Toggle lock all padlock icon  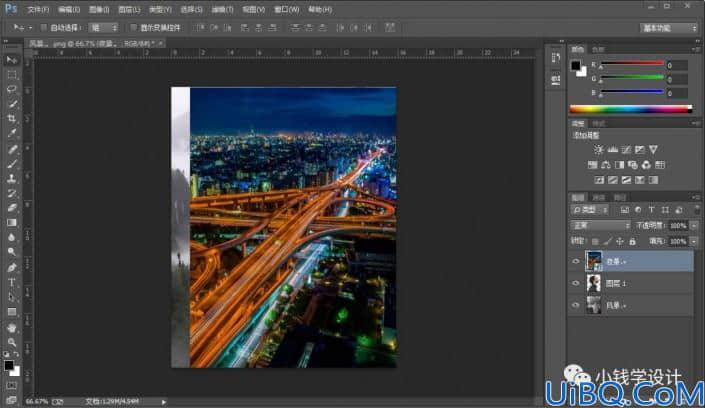tap(632, 242)
